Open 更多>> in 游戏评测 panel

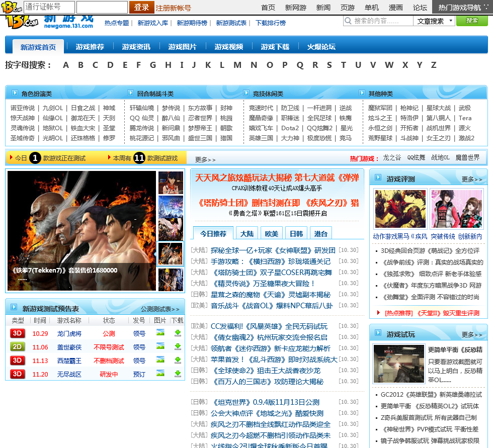click(x=472, y=180)
